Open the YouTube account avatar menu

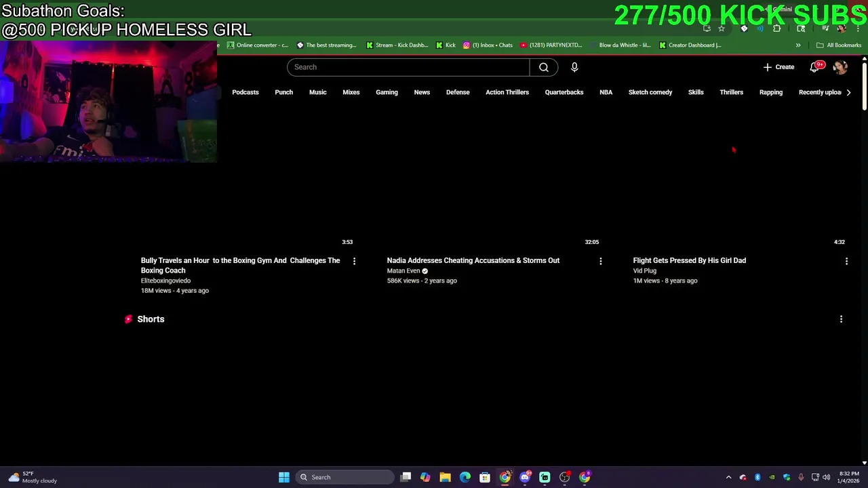[x=840, y=67]
